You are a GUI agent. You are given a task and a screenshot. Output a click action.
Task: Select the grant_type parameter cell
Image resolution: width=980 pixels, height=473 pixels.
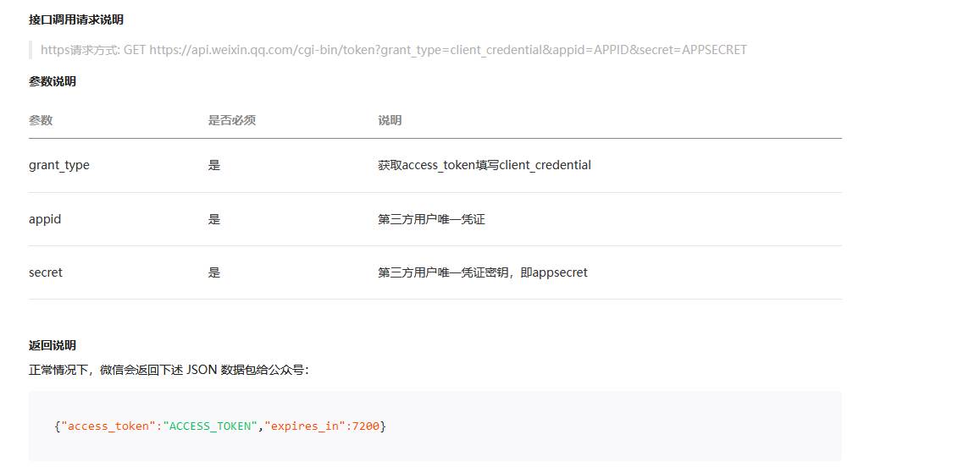pyautogui.click(x=58, y=165)
